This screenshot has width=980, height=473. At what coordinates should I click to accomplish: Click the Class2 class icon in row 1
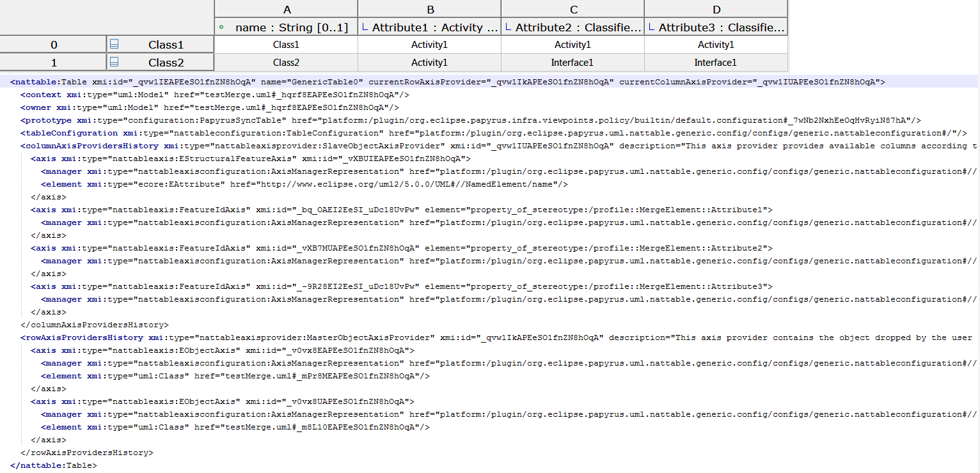[x=115, y=62]
